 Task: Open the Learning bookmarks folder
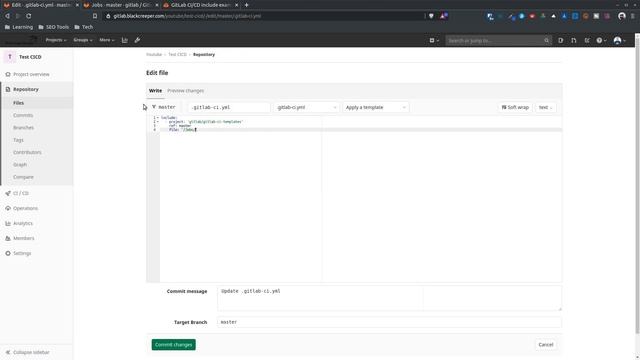(19, 27)
